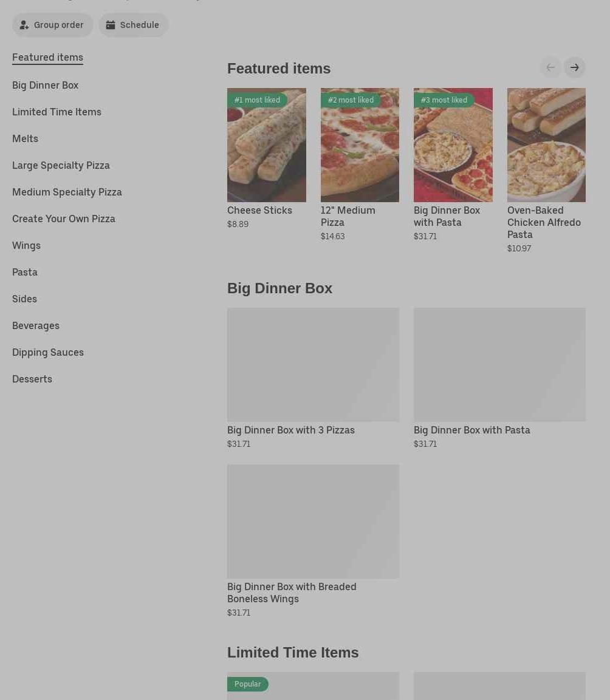Jump to Wings category
610x700 pixels.
(26, 245)
